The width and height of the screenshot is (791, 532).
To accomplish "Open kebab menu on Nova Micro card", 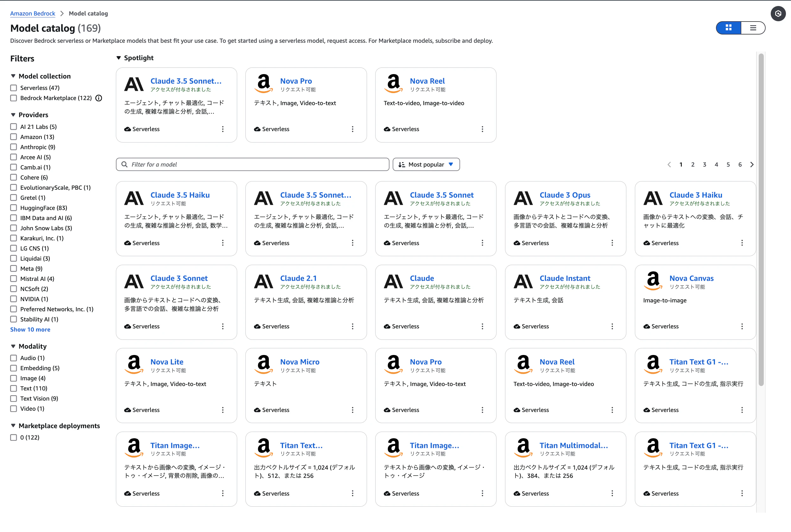I will (352, 410).
